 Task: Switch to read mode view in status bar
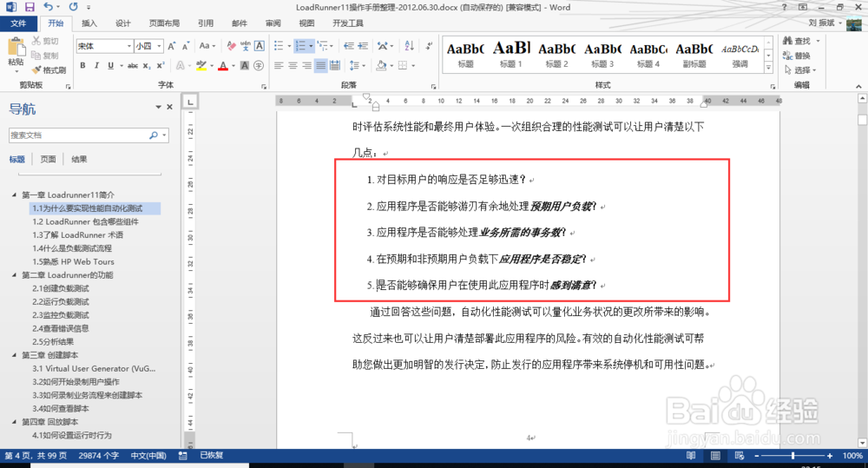pyautogui.click(x=692, y=456)
